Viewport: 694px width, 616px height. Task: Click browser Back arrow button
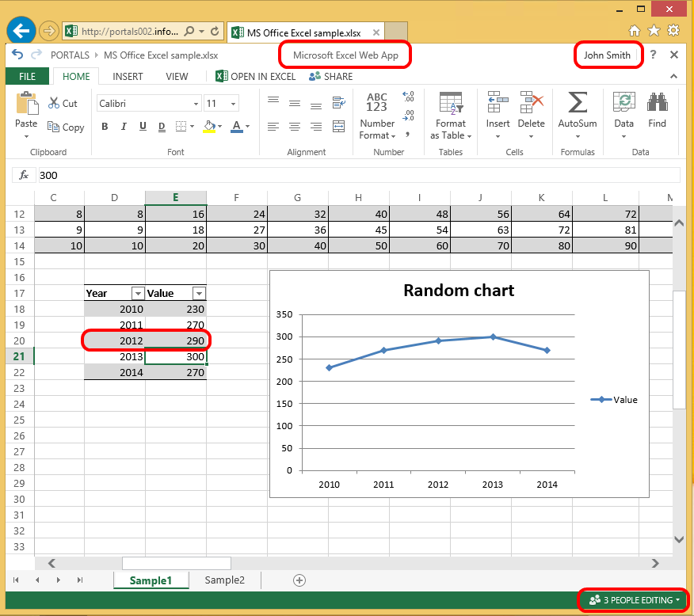21,31
